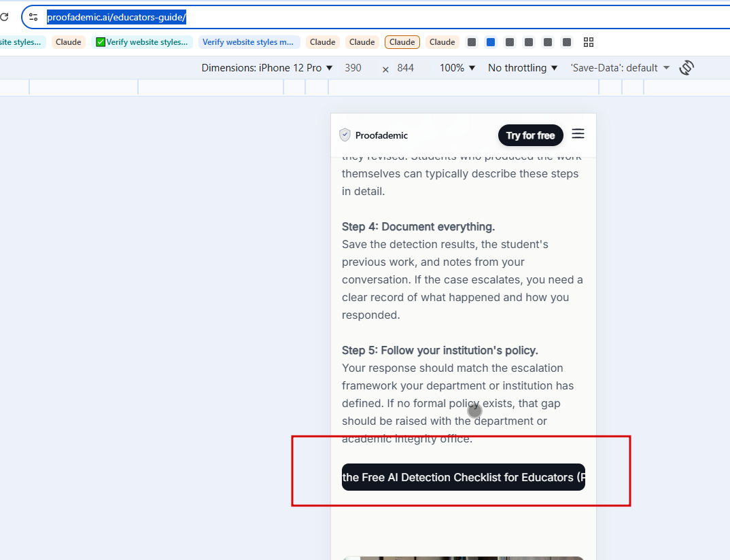Open the truncated 'site styles...' tab group
Screen dimensions: 730x560
(22, 42)
